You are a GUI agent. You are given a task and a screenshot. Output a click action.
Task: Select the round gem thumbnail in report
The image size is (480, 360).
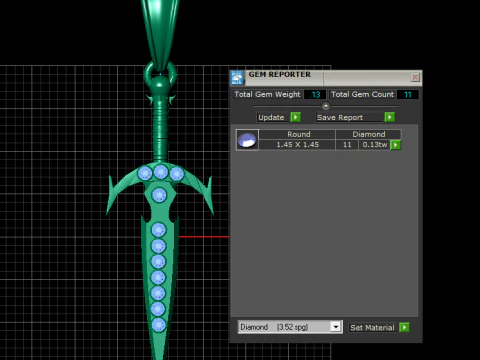coord(247,140)
